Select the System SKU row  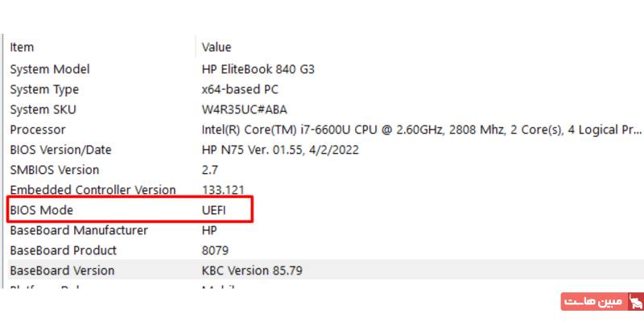tap(43, 109)
